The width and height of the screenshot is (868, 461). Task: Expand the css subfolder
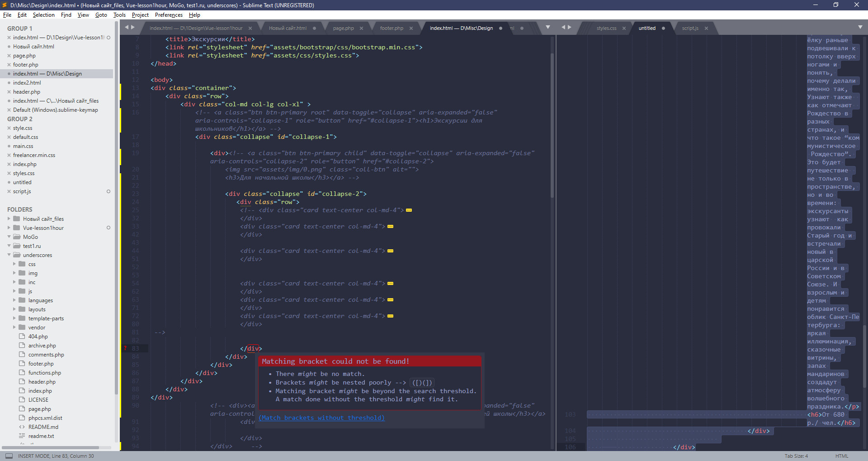pyautogui.click(x=14, y=264)
